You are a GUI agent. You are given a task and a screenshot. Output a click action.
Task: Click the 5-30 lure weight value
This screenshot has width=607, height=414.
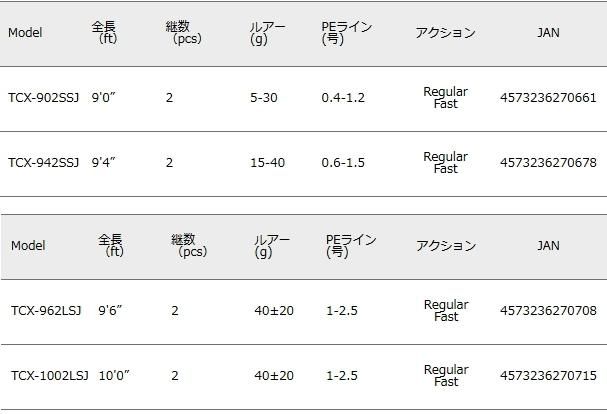point(264,98)
